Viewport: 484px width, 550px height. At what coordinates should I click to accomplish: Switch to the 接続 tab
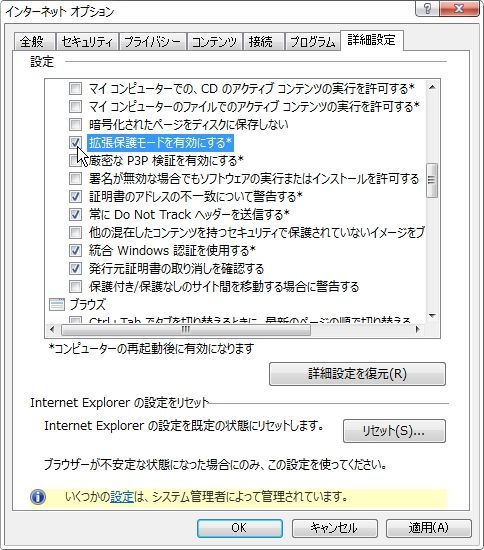pos(263,42)
